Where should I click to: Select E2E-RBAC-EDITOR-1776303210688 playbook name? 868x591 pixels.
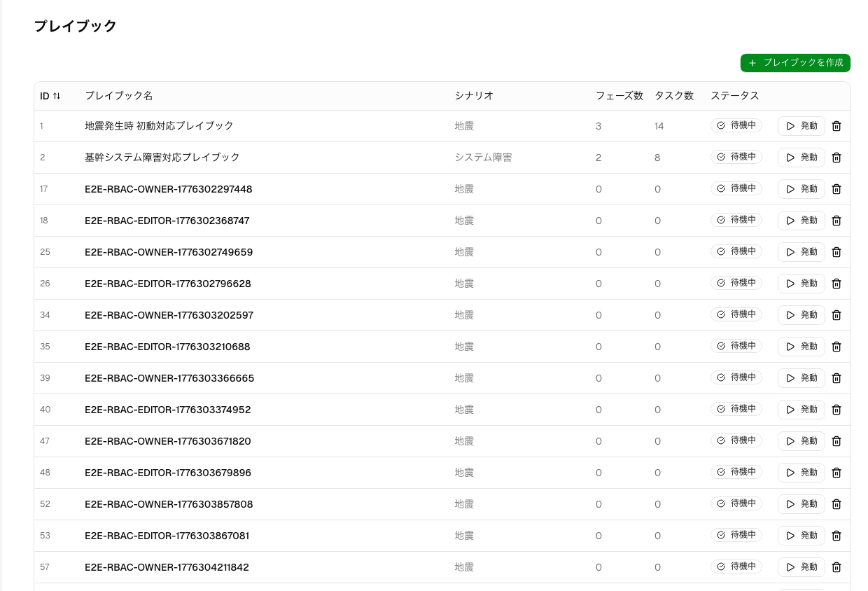click(x=167, y=347)
